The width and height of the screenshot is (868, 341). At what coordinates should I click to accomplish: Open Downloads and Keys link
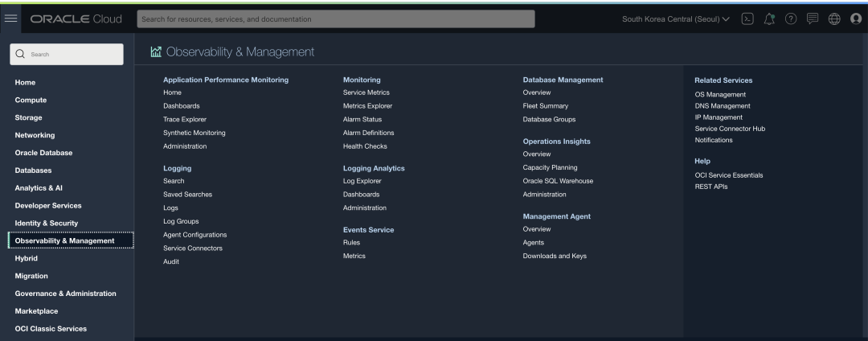555,256
